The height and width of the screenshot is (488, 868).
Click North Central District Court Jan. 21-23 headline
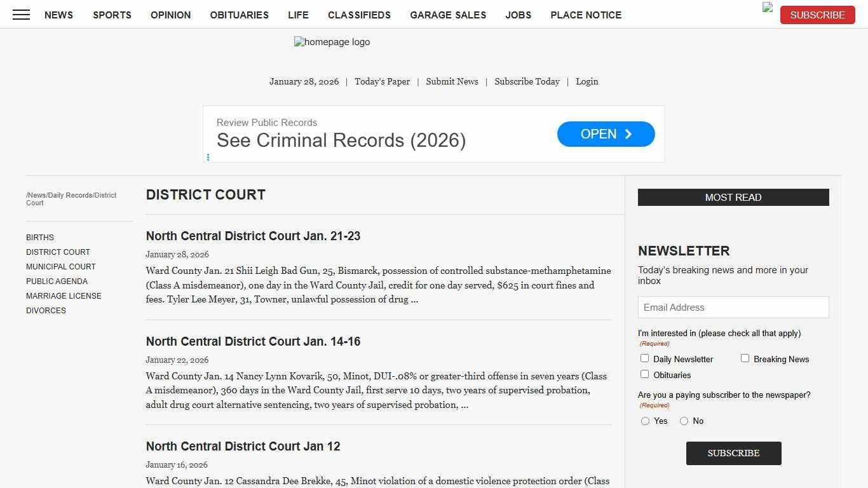253,236
